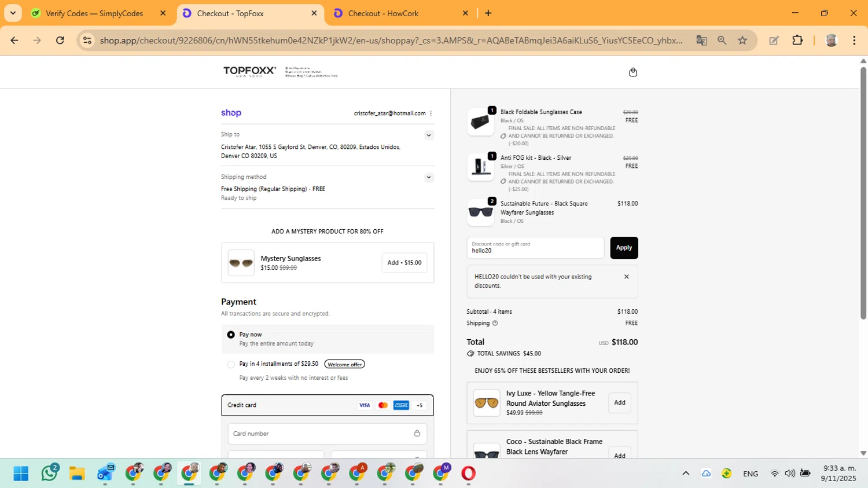Click the Black Foldable Sunglasses Case thumbnail
Image resolution: width=868 pixels, height=488 pixels.
481,122
